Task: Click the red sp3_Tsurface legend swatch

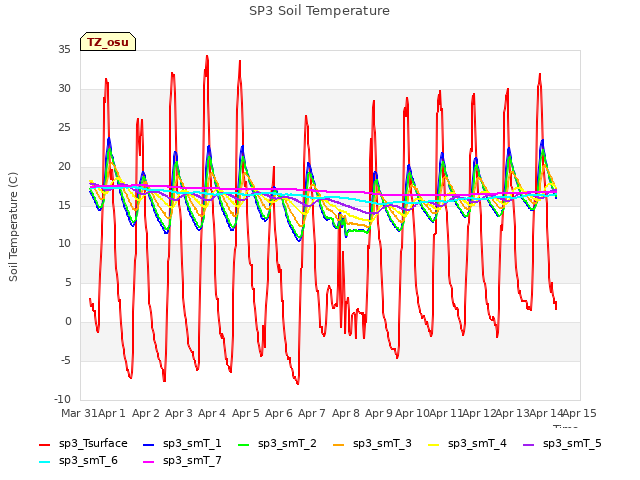Action: (x=44, y=444)
